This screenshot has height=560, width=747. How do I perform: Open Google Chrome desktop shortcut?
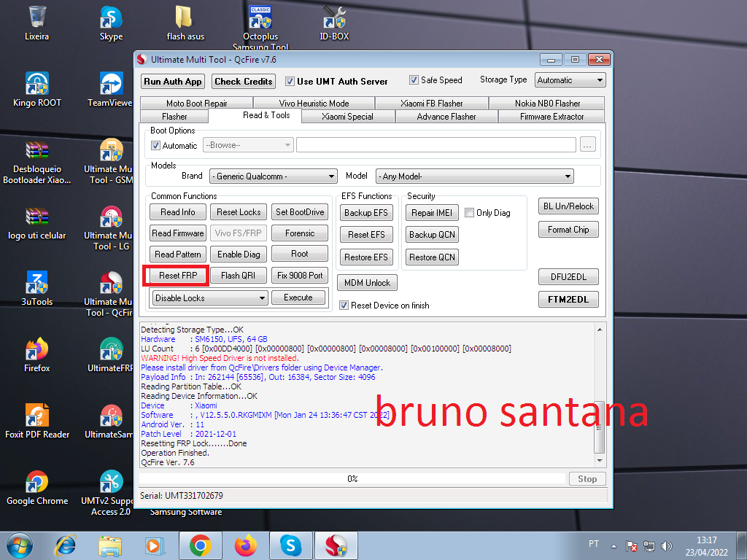[x=36, y=488]
